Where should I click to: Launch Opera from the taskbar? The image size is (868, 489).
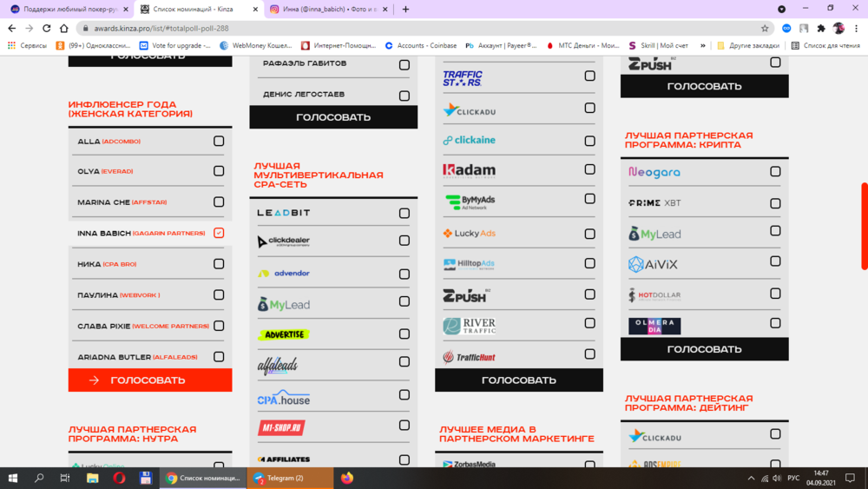(119, 478)
